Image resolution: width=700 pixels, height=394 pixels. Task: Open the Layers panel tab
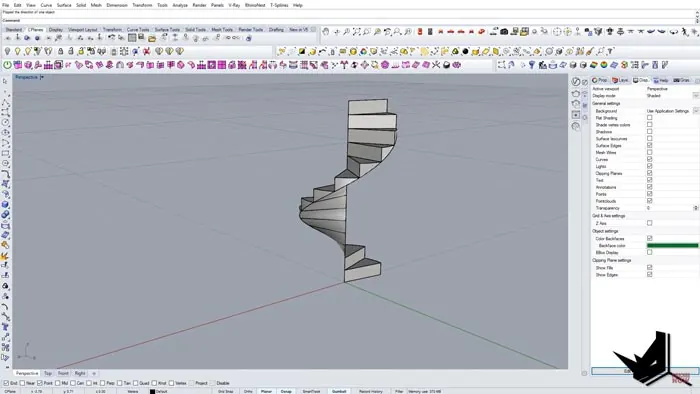[621, 80]
